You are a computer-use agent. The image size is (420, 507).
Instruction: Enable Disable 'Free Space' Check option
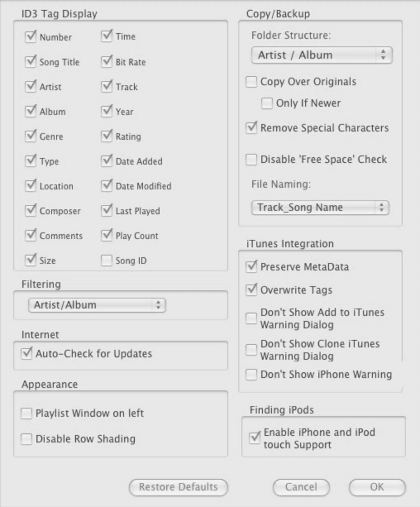(251, 159)
